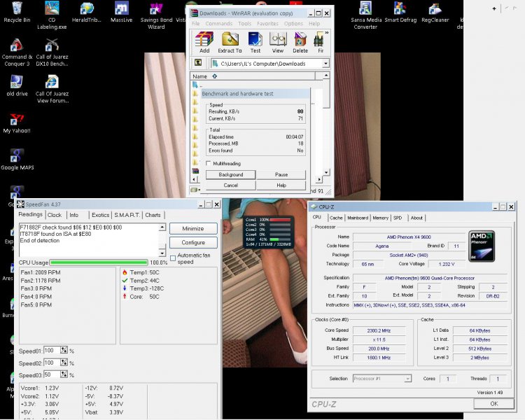The image size is (525, 420).
Task: Go up one folder level in WinRAR
Action: click(x=198, y=62)
